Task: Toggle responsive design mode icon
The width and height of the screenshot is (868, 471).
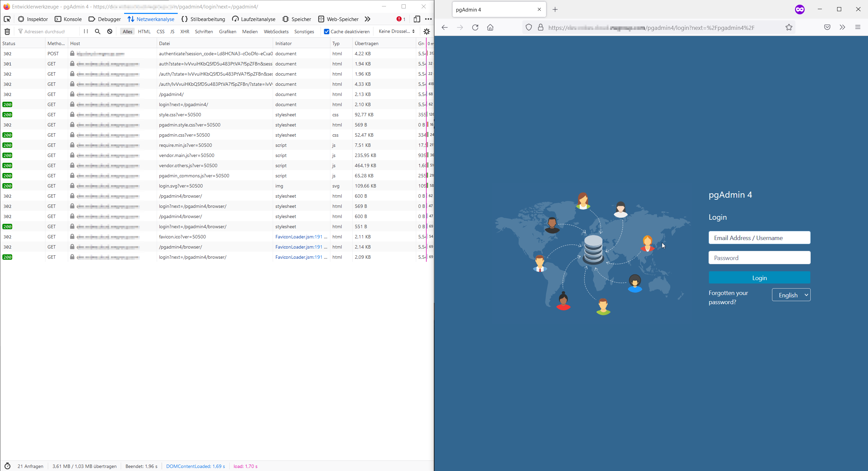Action: (417, 19)
